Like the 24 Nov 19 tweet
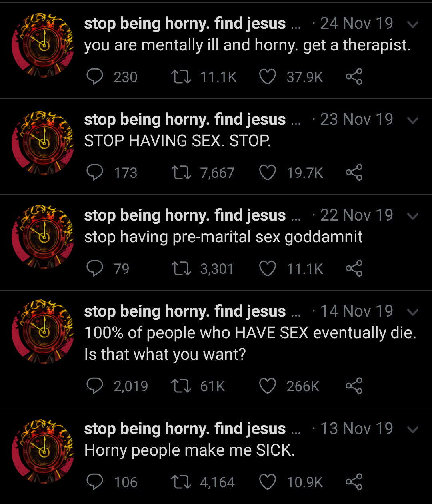 click(x=268, y=76)
